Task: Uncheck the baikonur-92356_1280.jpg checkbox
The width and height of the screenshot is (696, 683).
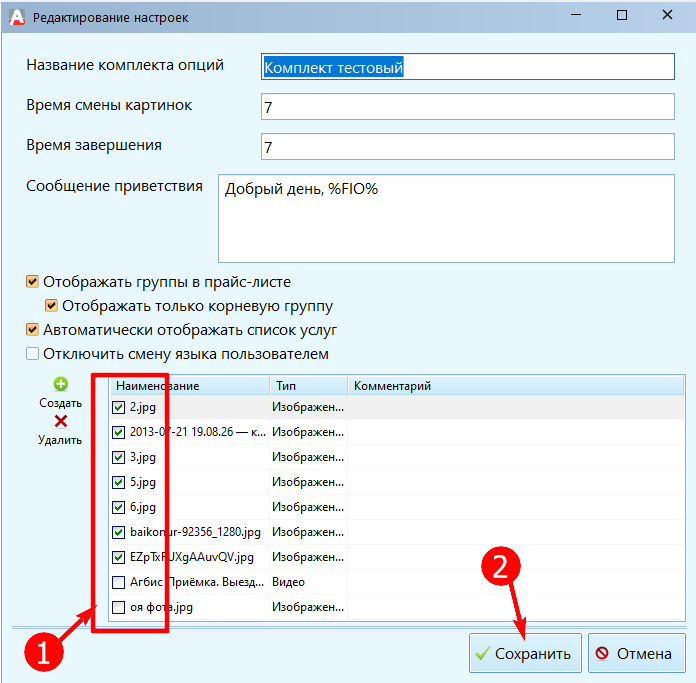Action: 119,532
